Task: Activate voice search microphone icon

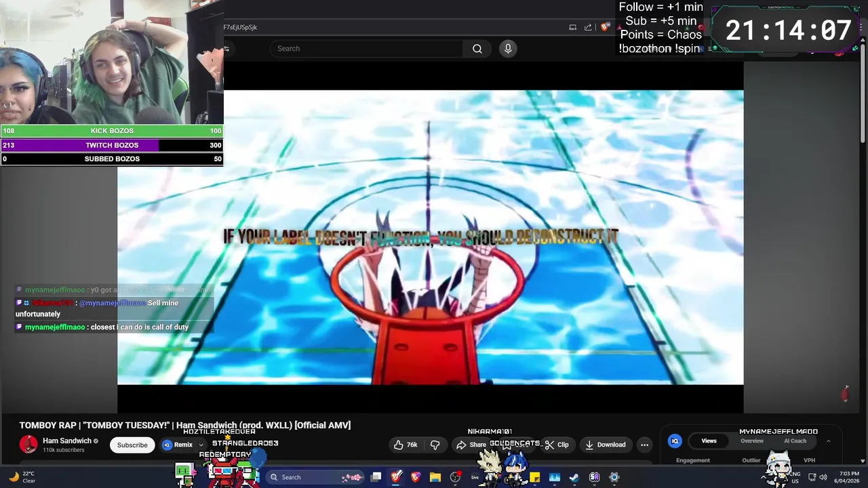Action: (508, 49)
